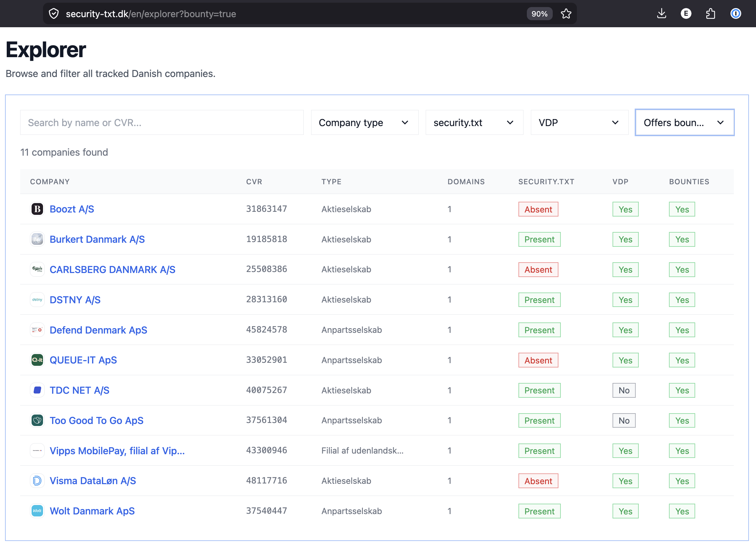Viewport: 756px width, 544px height.
Task: Open the TDC NET A/S link
Action: point(80,390)
